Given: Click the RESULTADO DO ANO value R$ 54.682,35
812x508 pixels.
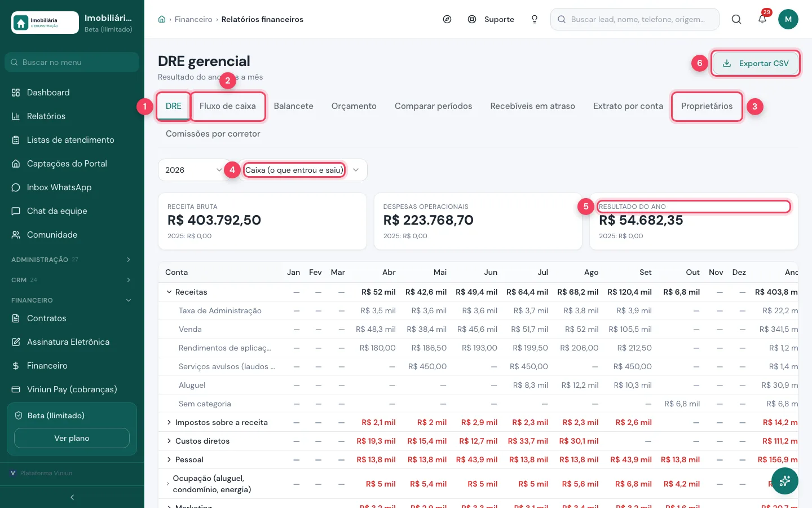Looking at the screenshot, I should click(x=641, y=220).
